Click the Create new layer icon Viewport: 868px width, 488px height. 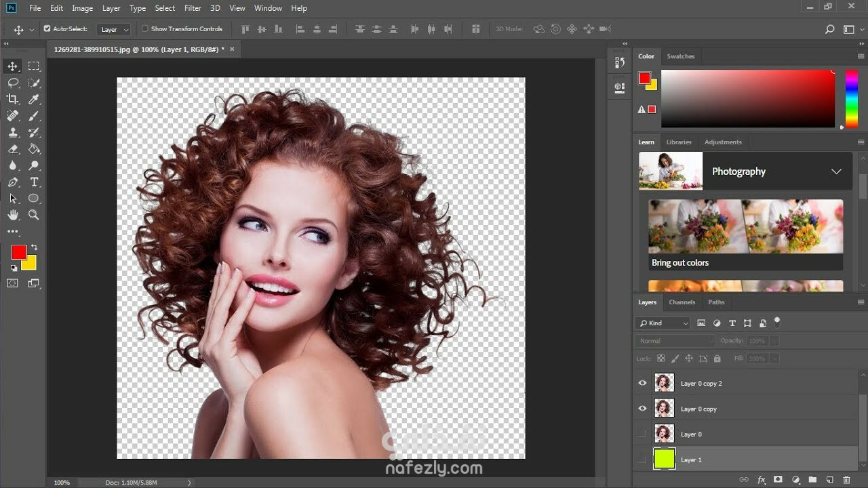click(x=829, y=480)
